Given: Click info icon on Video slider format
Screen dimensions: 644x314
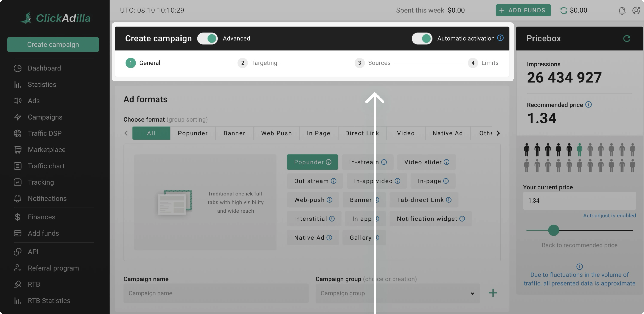Looking at the screenshot, I should [x=447, y=162].
